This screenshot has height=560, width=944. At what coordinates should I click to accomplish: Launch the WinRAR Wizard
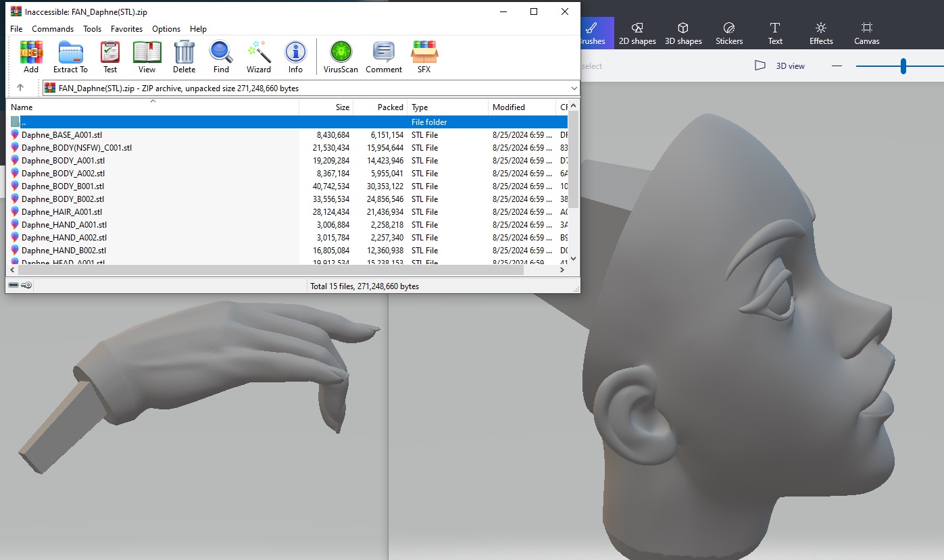[x=259, y=57]
